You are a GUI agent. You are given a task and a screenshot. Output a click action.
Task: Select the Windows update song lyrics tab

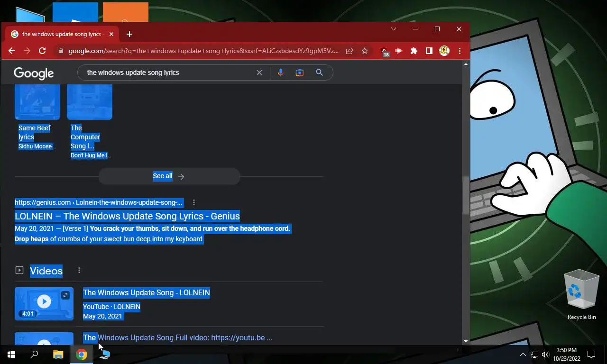pyautogui.click(x=62, y=34)
